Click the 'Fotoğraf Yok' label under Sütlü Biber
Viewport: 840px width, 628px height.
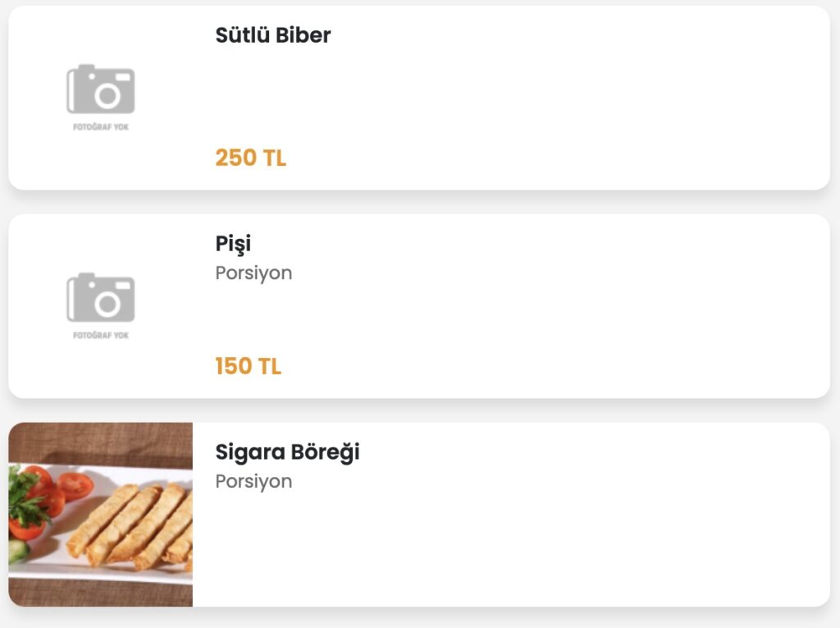(x=101, y=127)
